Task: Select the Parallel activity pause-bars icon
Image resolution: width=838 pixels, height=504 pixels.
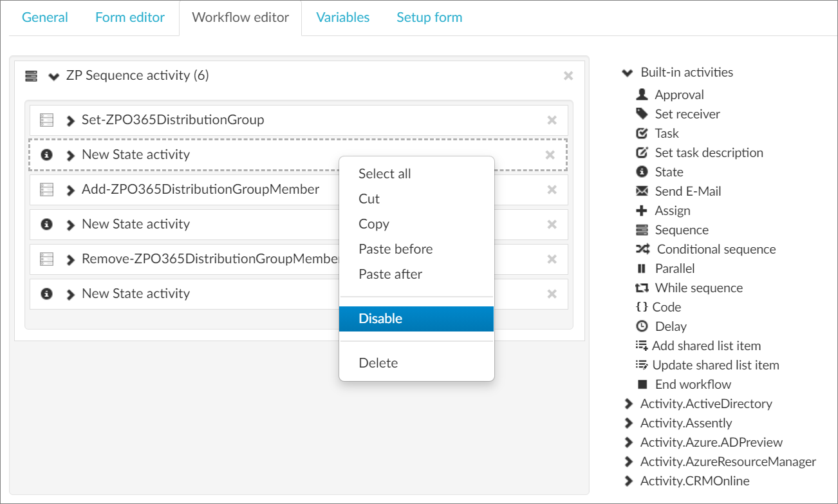Action: point(641,268)
